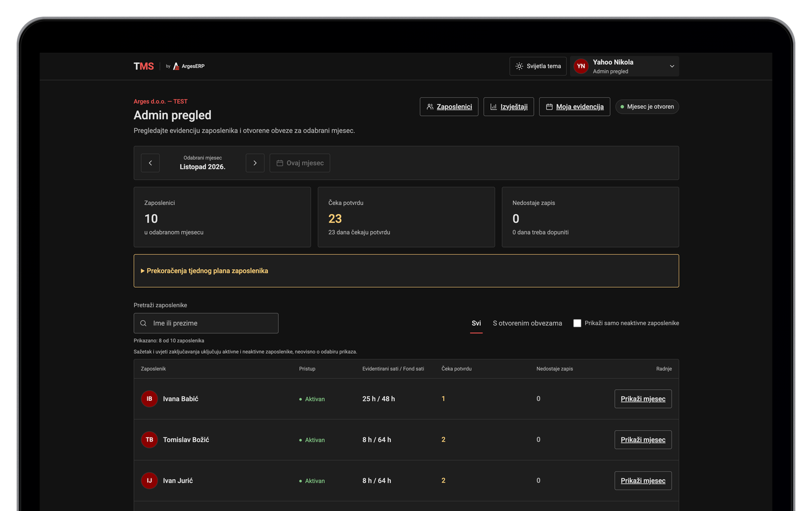Click Aktivan status for Ivan Jurić
The image size is (812, 511).
pos(312,481)
